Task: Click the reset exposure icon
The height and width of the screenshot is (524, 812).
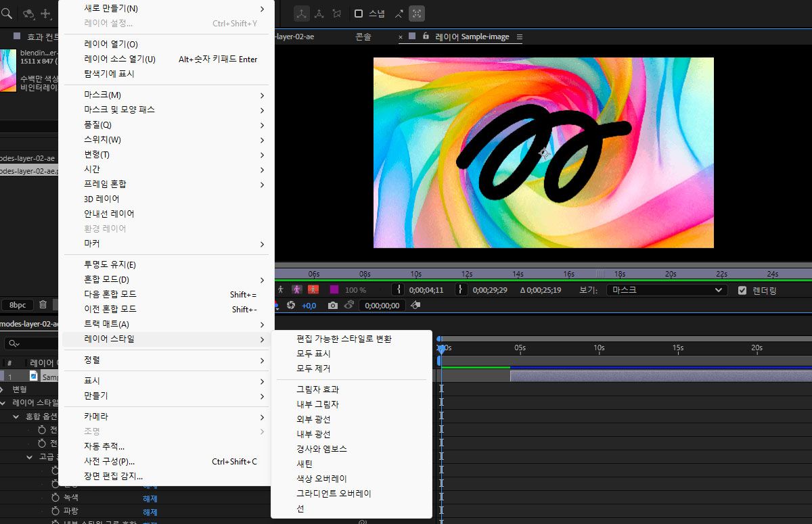Action: [x=290, y=306]
